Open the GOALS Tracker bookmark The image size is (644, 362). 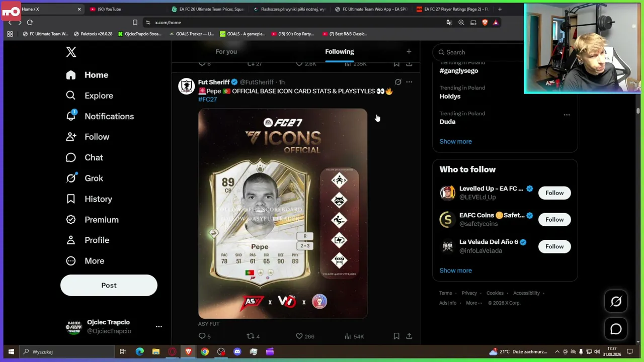coord(192,34)
